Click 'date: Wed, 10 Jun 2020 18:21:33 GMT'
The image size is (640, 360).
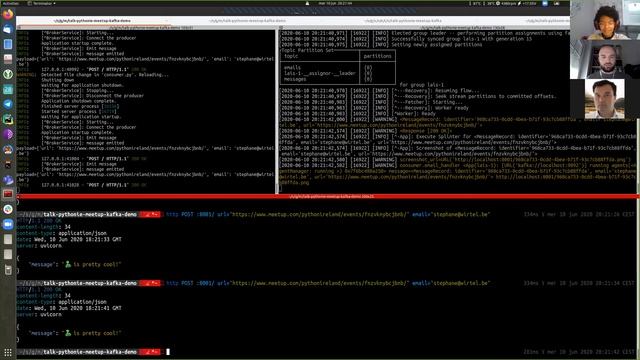69,240
